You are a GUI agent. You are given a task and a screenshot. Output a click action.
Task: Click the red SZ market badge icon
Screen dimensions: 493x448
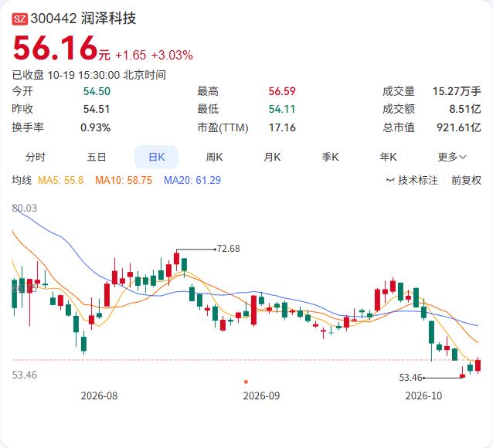click(x=20, y=19)
